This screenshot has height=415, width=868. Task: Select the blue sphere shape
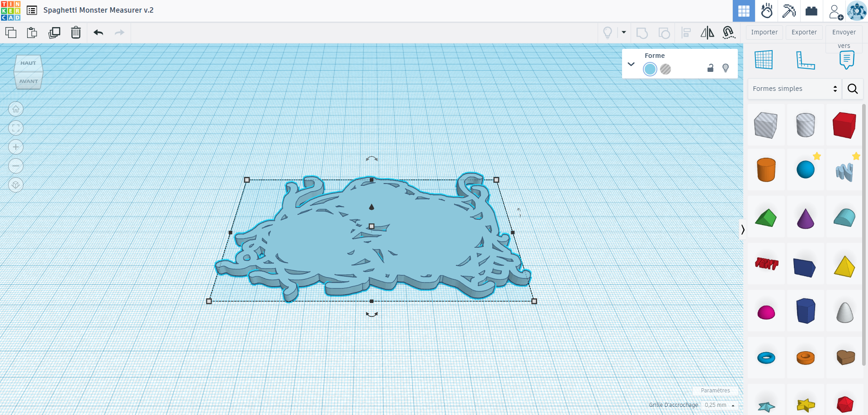click(805, 170)
